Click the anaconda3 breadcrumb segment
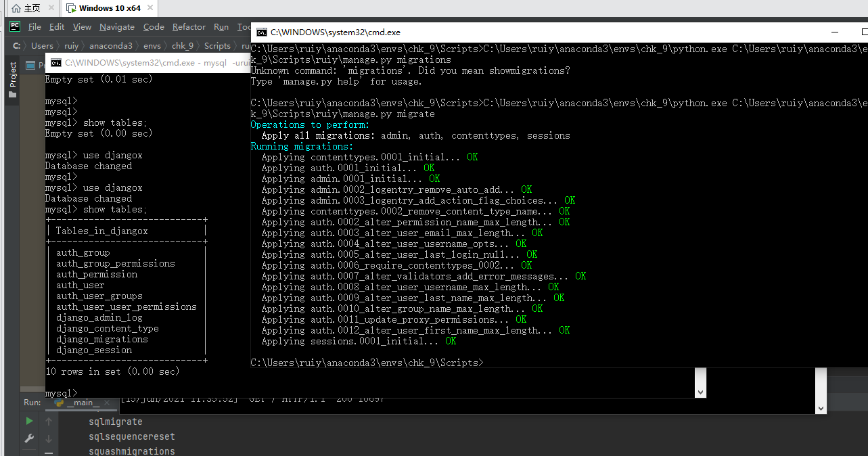Screen dimensions: 868x456 111,46
